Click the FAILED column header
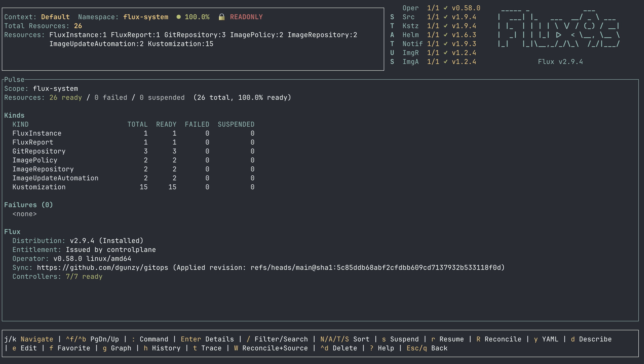This screenshot has height=364, width=644. click(197, 125)
